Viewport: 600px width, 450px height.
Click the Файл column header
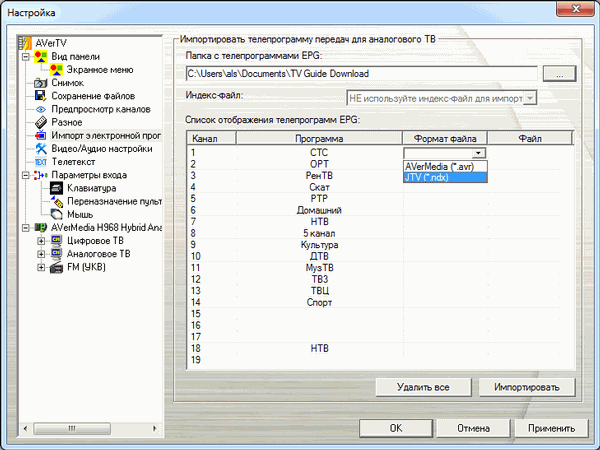tap(530, 139)
